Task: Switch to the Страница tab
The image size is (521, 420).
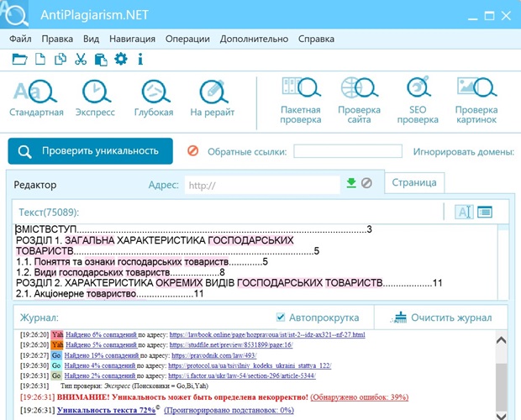Action: [x=413, y=183]
